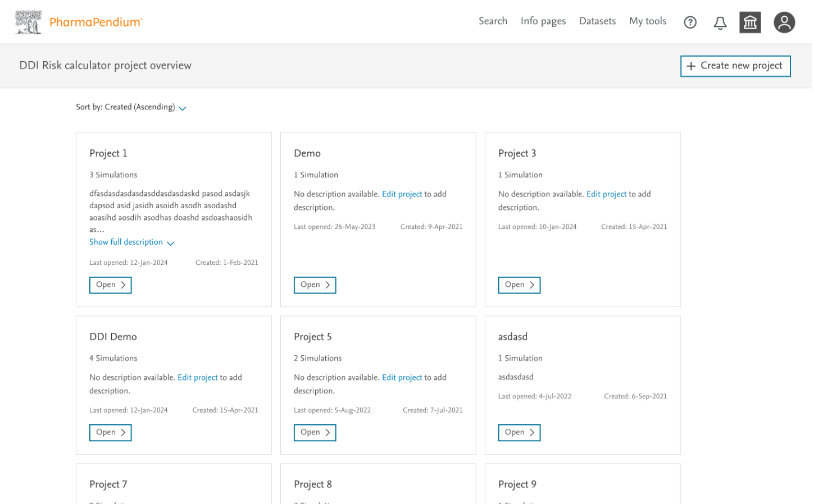Click the plus icon in Create new project
Viewport: 814px width, 504px height.
pos(691,66)
